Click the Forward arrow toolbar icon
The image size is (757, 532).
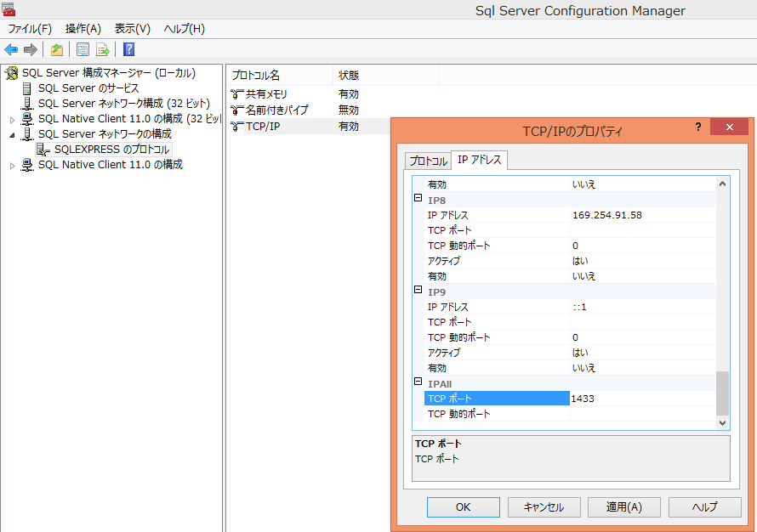pyautogui.click(x=31, y=49)
